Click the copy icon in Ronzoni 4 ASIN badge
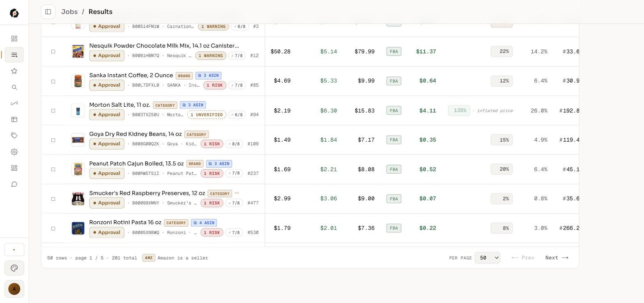644x303 pixels. [x=195, y=223]
